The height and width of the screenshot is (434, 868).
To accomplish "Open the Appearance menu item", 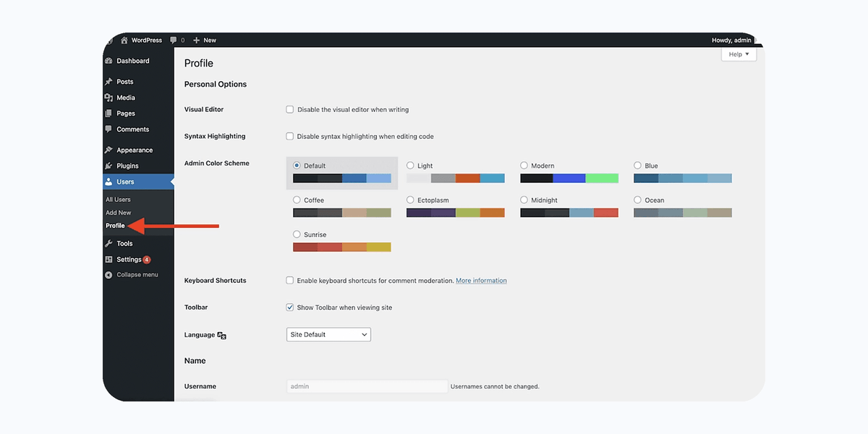I will pyautogui.click(x=135, y=150).
